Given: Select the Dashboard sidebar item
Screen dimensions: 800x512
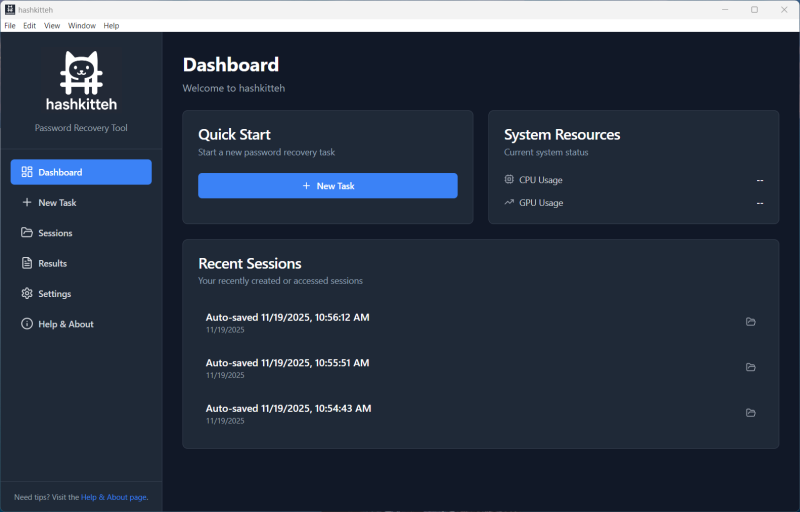Looking at the screenshot, I should coord(80,172).
